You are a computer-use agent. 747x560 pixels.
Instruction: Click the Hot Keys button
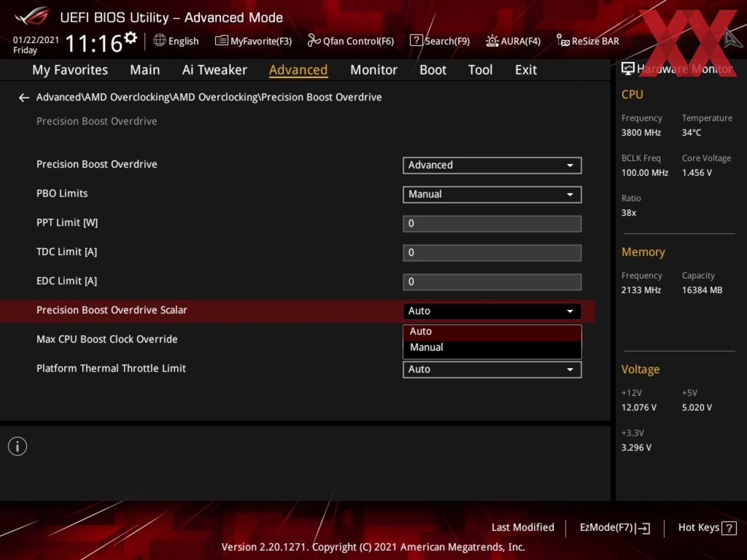click(x=707, y=528)
